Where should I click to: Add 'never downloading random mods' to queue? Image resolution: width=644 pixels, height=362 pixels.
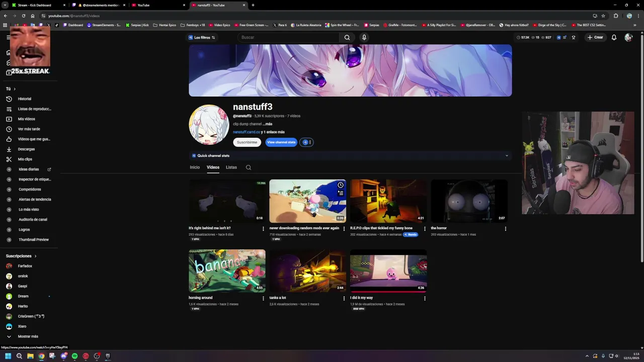point(341,193)
